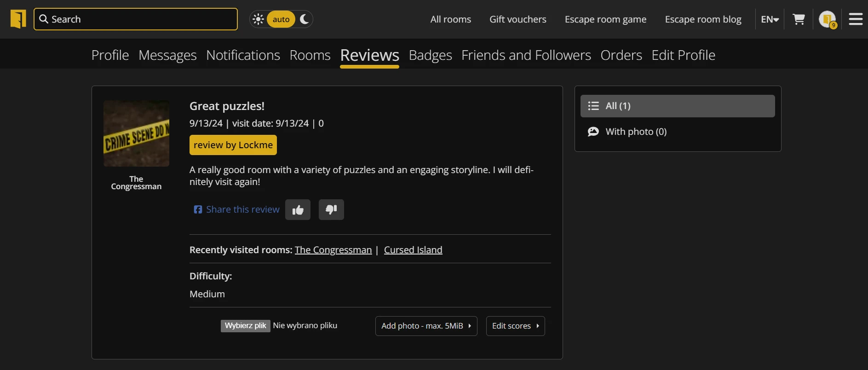The height and width of the screenshot is (370, 868).
Task: Open the hamburger menu icon
Action: tap(856, 19)
